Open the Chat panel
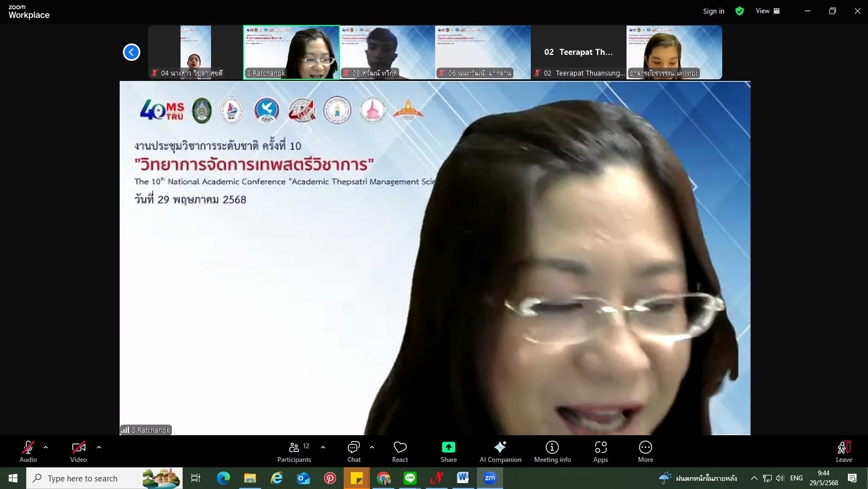 point(354,452)
